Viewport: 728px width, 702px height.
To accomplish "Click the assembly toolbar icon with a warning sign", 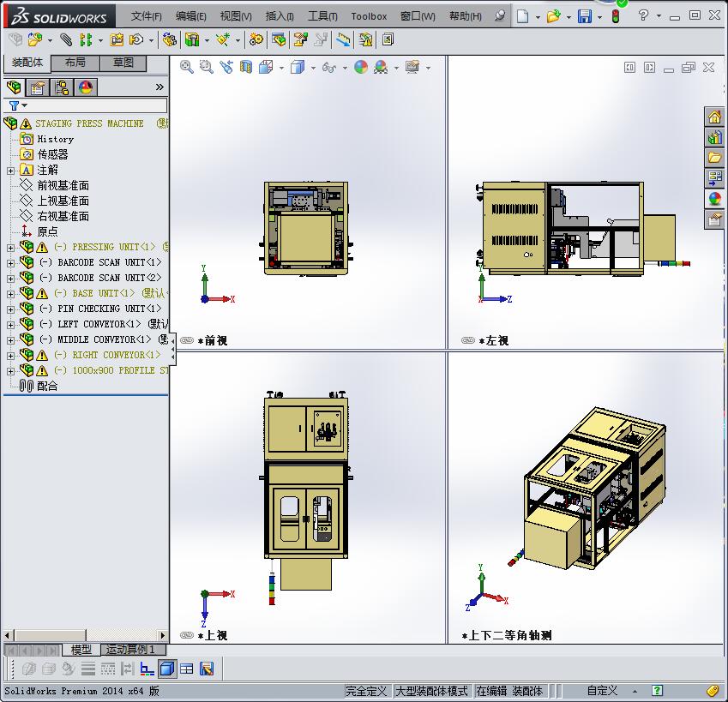I will coord(365,40).
